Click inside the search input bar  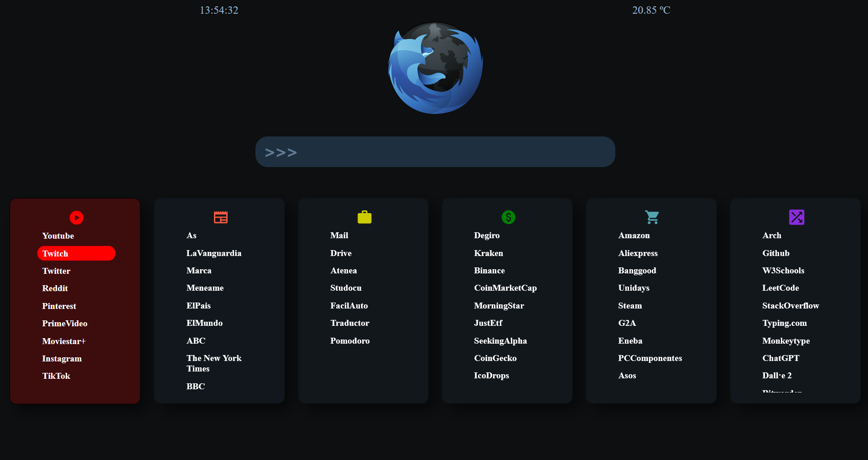tap(435, 152)
